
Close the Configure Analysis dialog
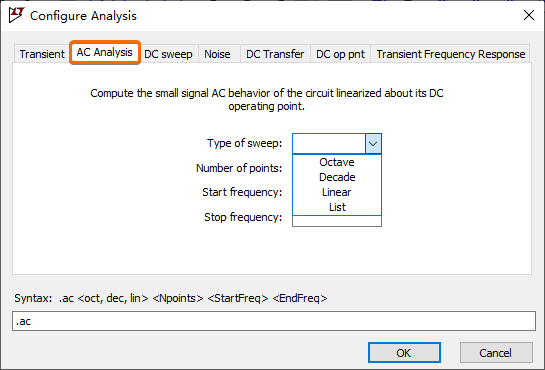pos(529,15)
